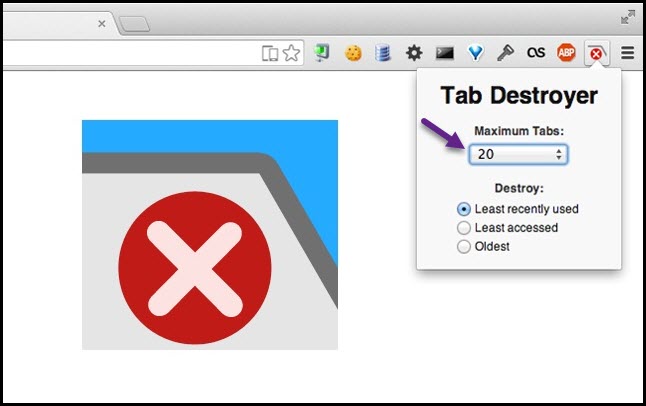The image size is (646, 406).
Task: Open a new tab with blank tab button
Action: pos(135,24)
